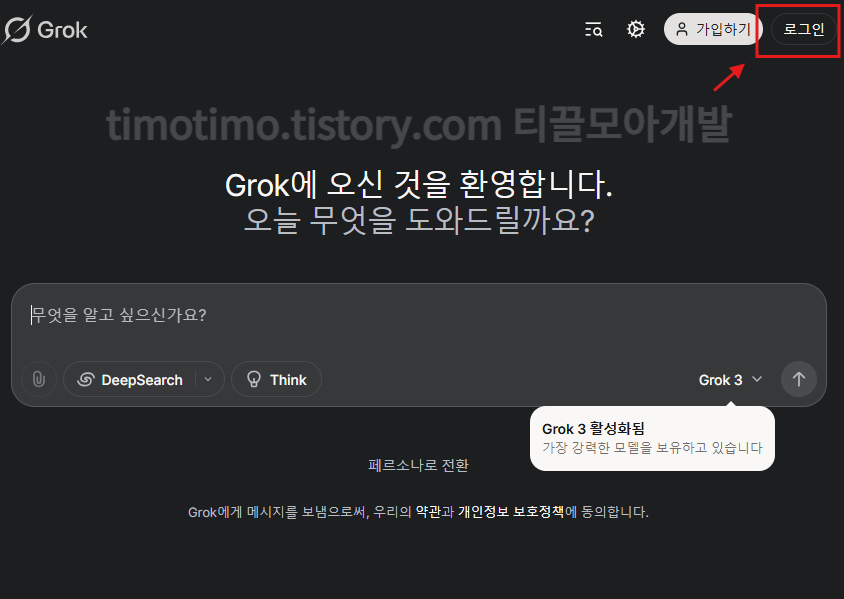Viewport: 844px width, 599px height.
Task: Click the lightbulb icon in Think button
Action: coord(254,379)
